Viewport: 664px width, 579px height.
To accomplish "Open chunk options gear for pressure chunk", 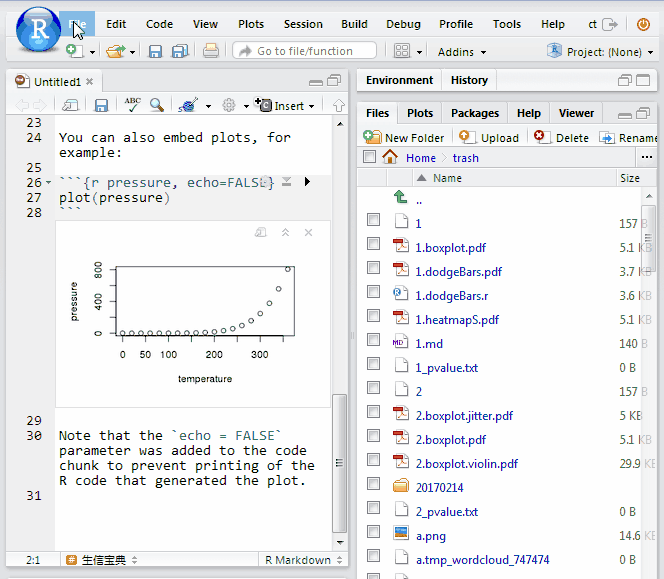I will tap(265, 182).
